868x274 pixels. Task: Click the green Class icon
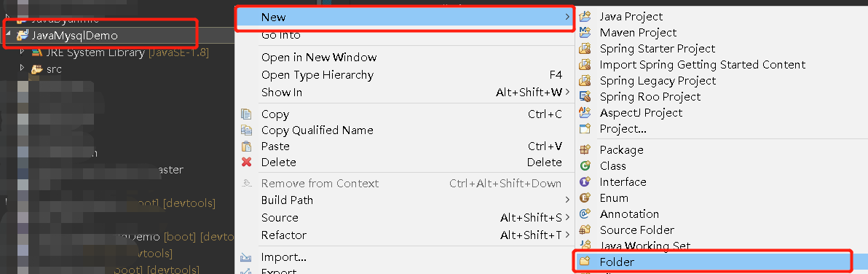point(585,166)
